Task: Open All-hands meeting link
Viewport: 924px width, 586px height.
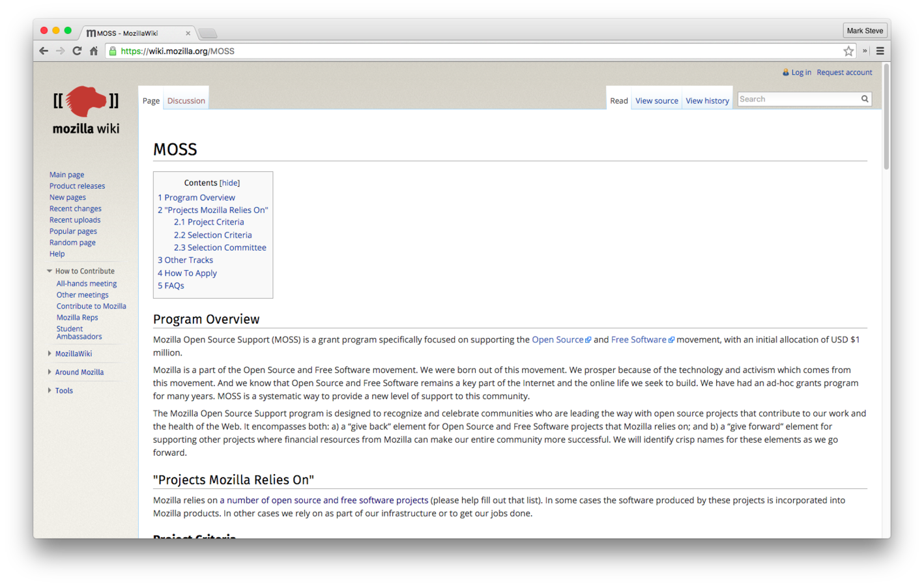Action: point(87,284)
